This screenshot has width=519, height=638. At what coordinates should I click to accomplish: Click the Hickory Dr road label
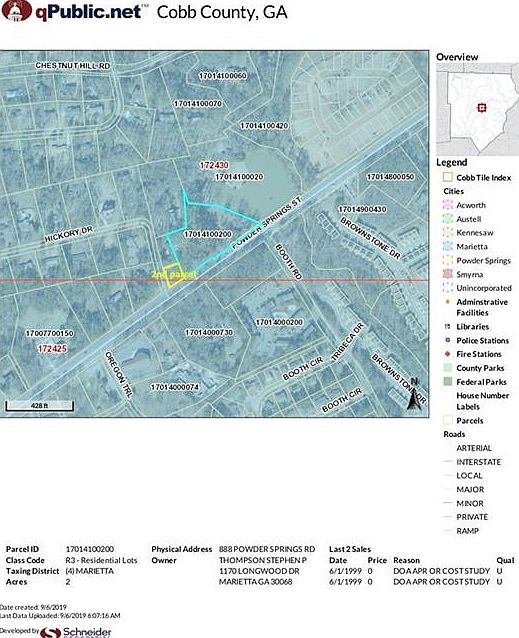[68, 235]
